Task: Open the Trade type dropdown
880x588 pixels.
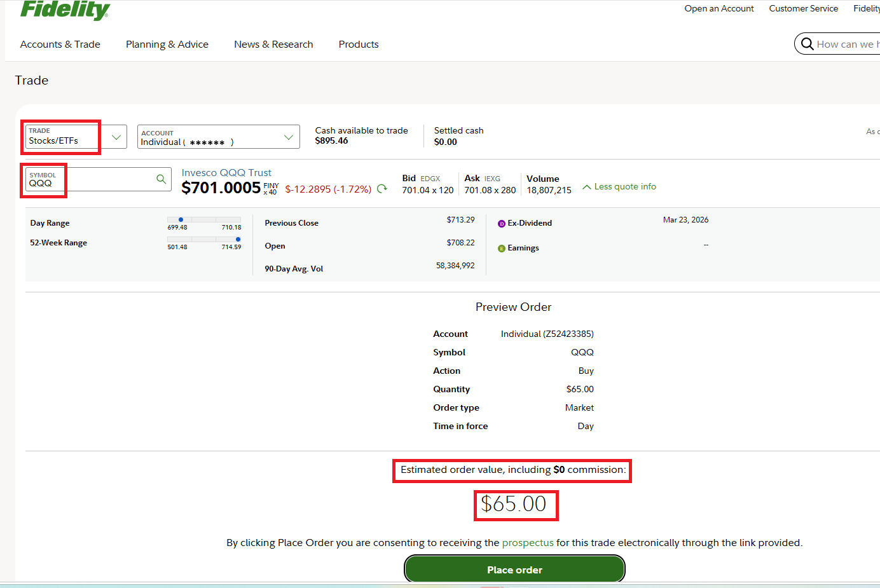Action: (76, 137)
